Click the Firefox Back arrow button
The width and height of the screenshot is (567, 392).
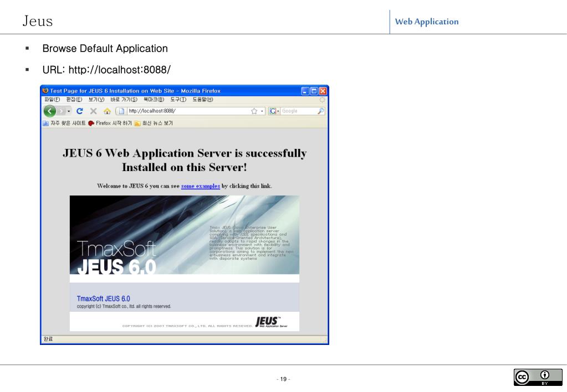[x=49, y=111]
